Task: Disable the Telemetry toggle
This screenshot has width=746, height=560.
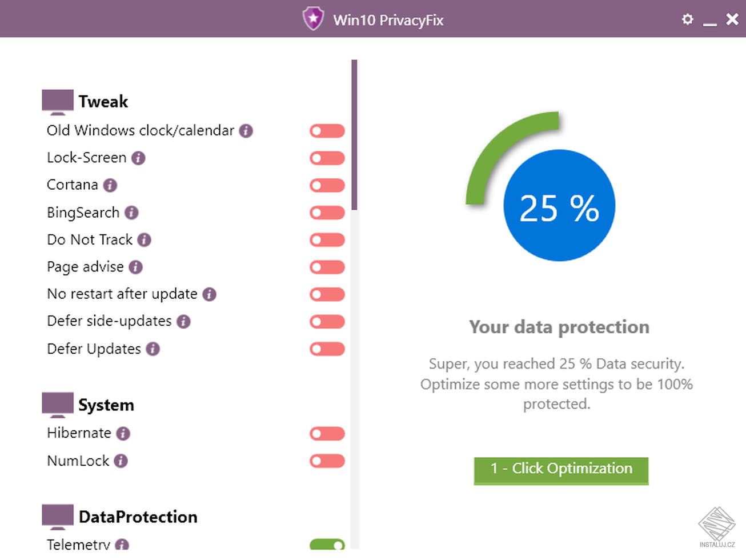Action: (327, 546)
